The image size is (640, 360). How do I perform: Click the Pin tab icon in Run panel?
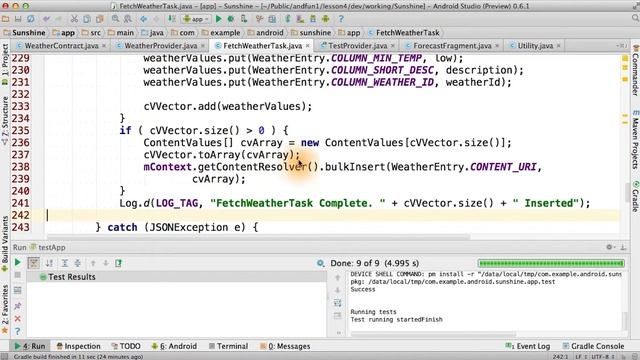click(x=18, y=305)
